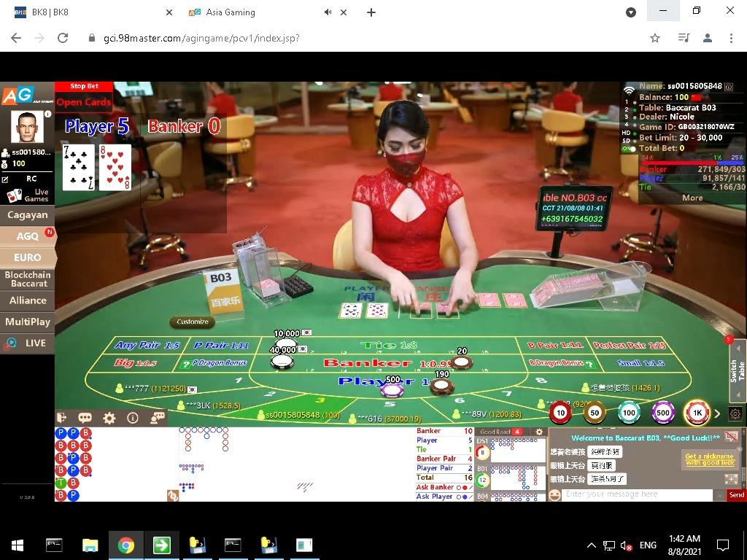Expand more chips with the arrow
This screenshot has height=560, width=747.
click(x=718, y=413)
